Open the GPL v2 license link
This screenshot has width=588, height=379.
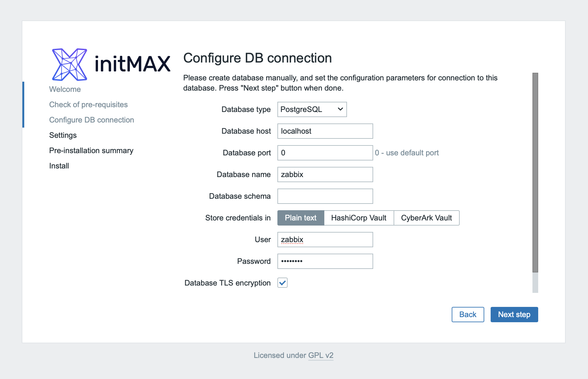click(320, 355)
